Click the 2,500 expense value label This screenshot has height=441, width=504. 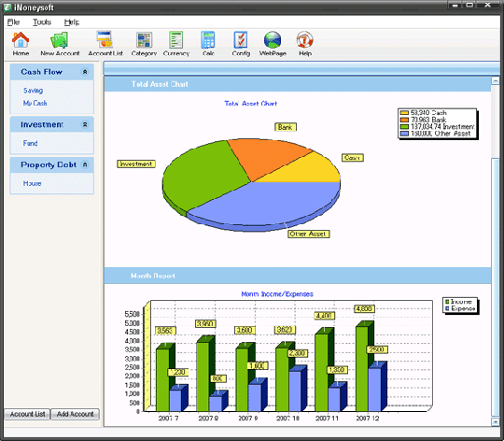377,349
